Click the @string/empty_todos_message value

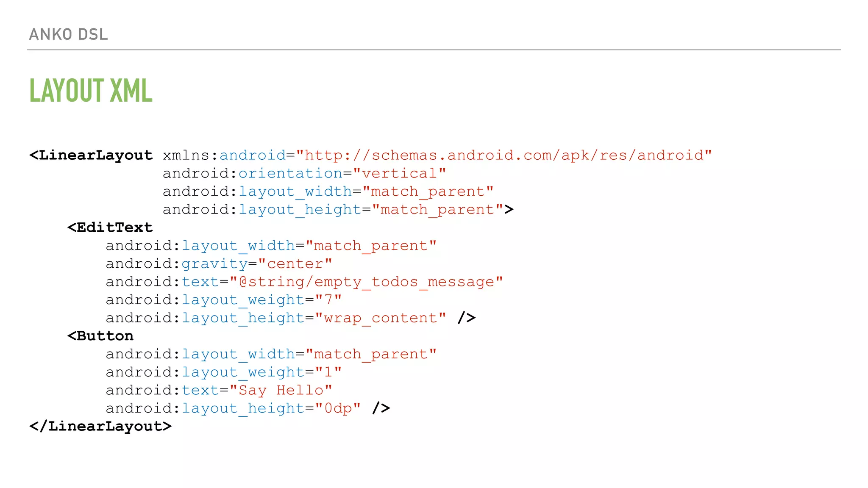point(366,282)
